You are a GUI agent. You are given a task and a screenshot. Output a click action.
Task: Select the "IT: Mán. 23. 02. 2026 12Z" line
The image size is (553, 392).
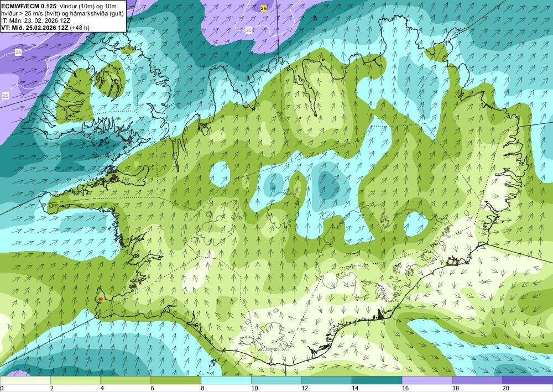tap(36, 20)
